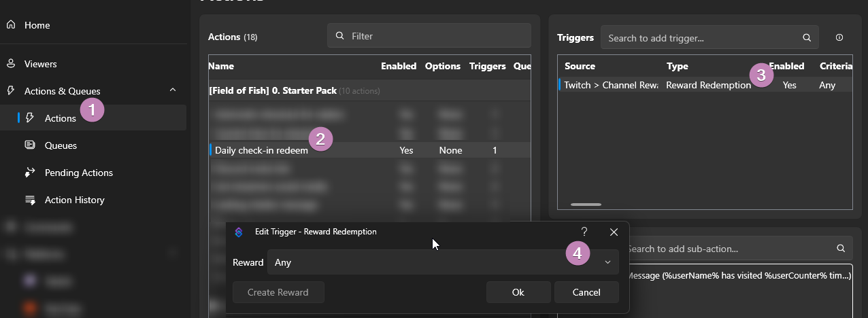Click the trigger search magnifier icon
868x318 pixels.
coord(807,38)
